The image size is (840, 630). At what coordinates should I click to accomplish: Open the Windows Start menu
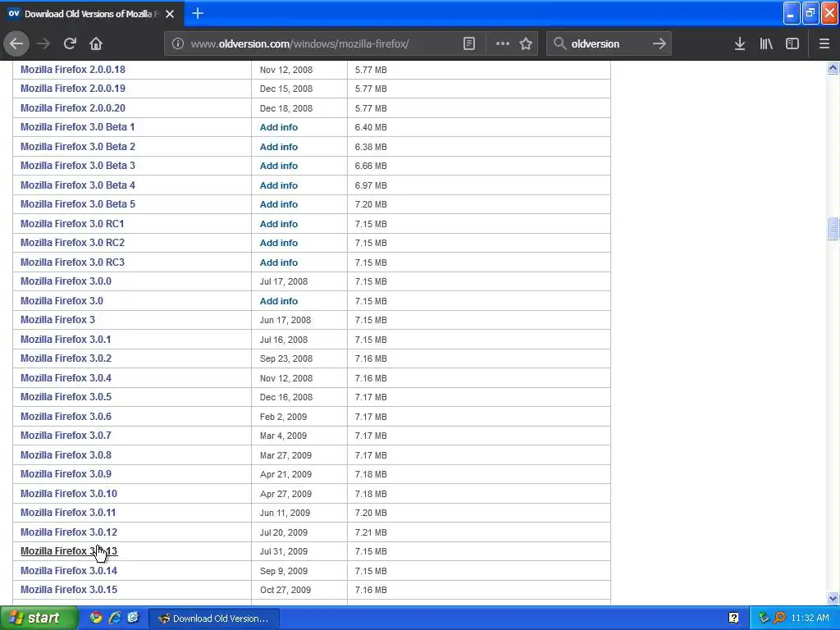[x=38, y=618]
